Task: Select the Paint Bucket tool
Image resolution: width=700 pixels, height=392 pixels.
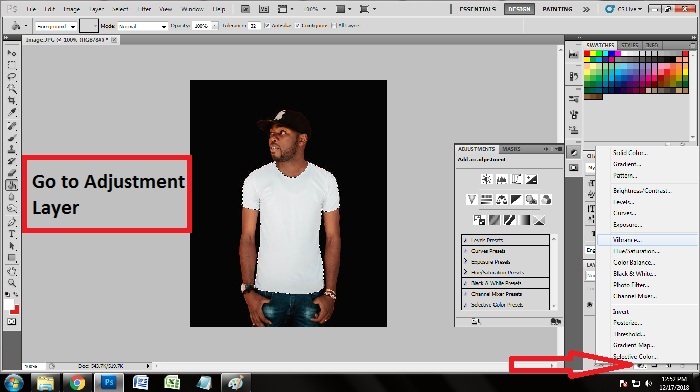Action: coord(12,185)
